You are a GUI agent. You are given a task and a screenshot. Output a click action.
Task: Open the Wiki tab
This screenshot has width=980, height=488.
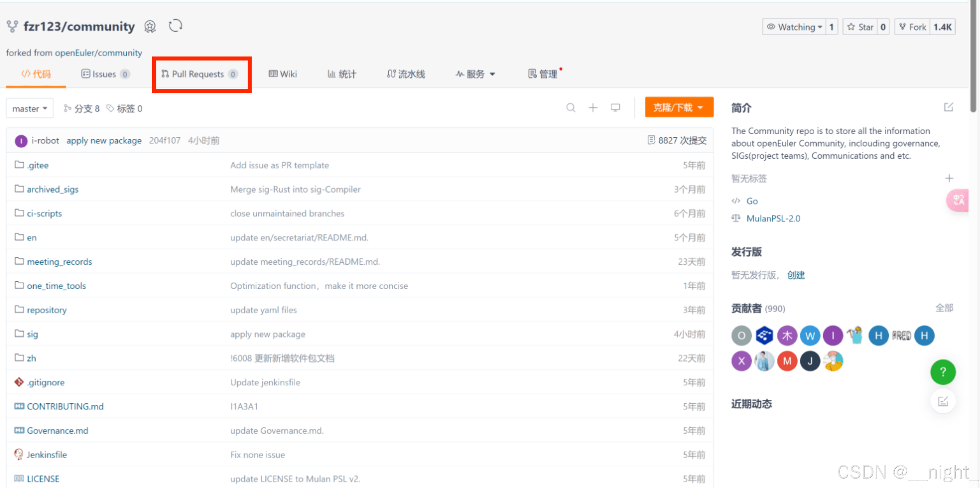(283, 74)
